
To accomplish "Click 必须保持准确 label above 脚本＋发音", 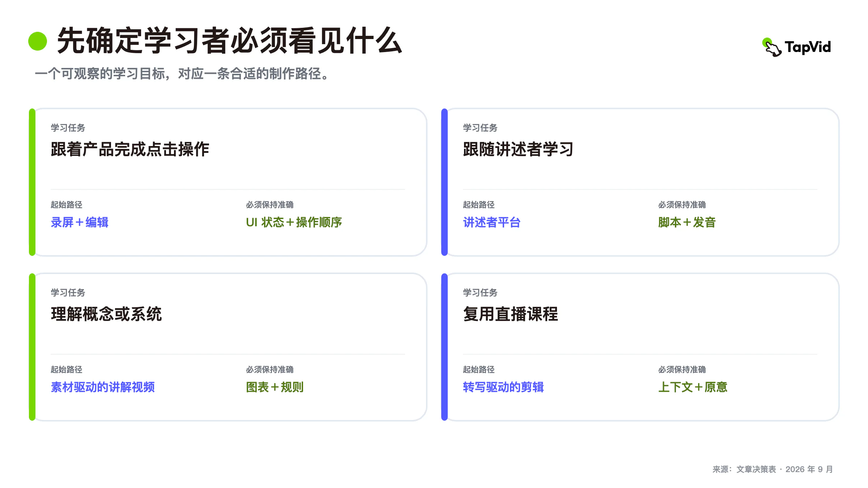I will coord(682,205).
